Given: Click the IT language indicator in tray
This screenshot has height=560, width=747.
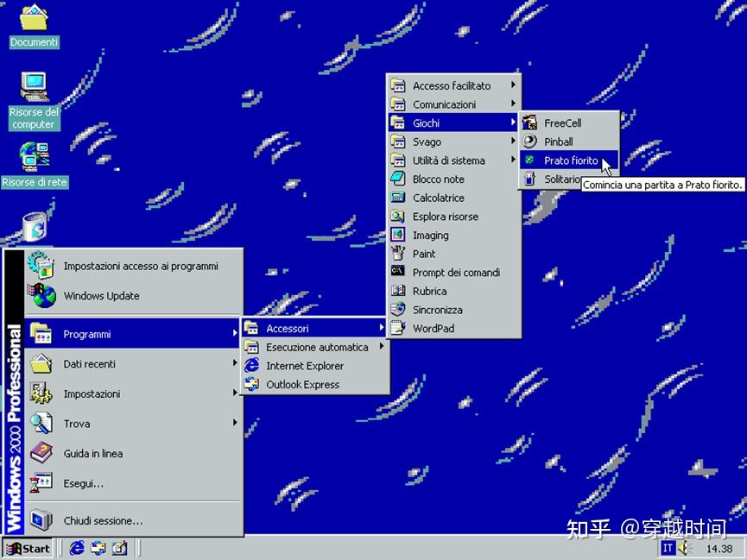Looking at the screenshot, I should [668, 548].
